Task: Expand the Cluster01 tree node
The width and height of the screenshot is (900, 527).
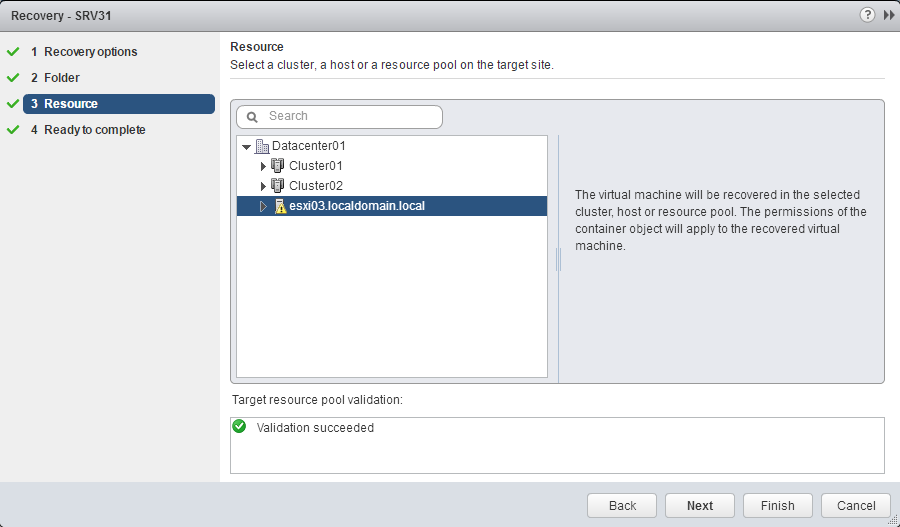Action: click(263, 166)
